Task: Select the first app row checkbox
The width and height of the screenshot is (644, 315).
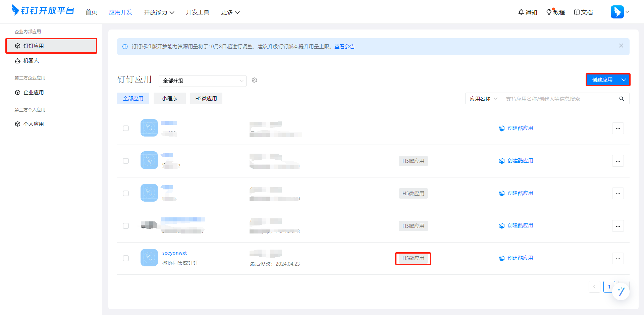Action: 126,128
